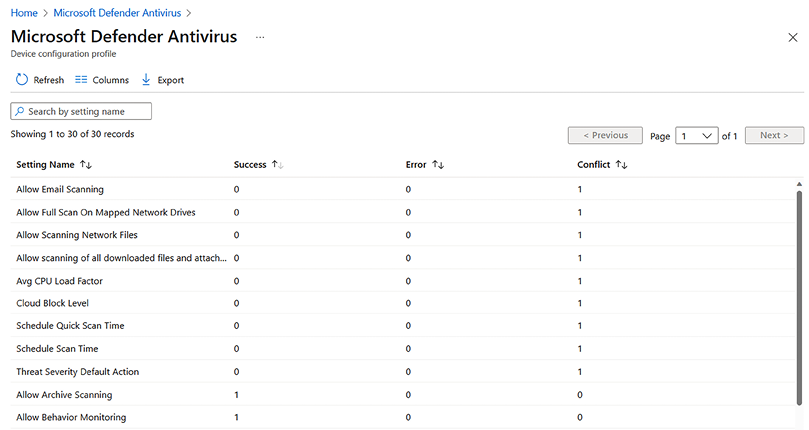Select Allow scanning of all downloaded files row
809x430 pixels.
[402, 258]
